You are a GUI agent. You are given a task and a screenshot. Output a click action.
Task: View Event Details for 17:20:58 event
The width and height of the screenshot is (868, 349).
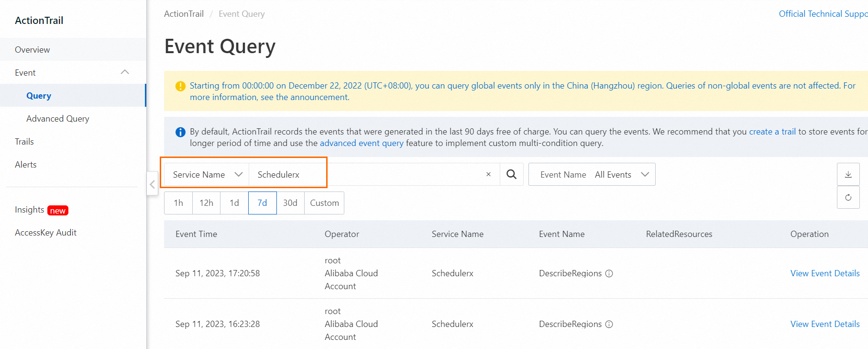tap(824, 273)
